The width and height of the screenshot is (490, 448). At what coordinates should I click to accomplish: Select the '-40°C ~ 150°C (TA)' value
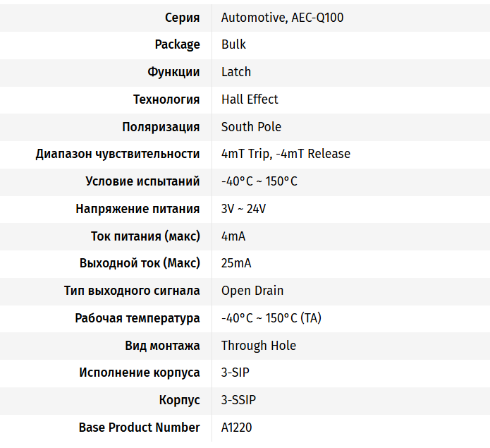(x=271, y=318)
